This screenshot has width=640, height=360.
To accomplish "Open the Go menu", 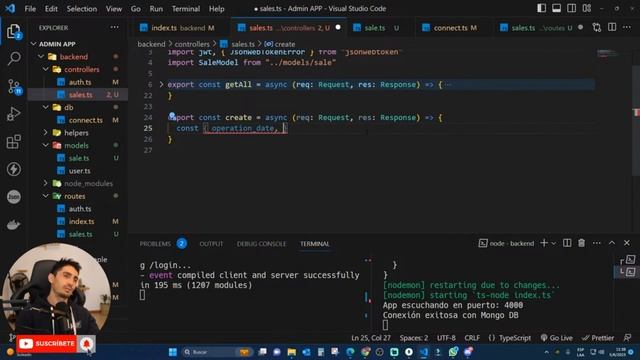I will click(136, 9).
